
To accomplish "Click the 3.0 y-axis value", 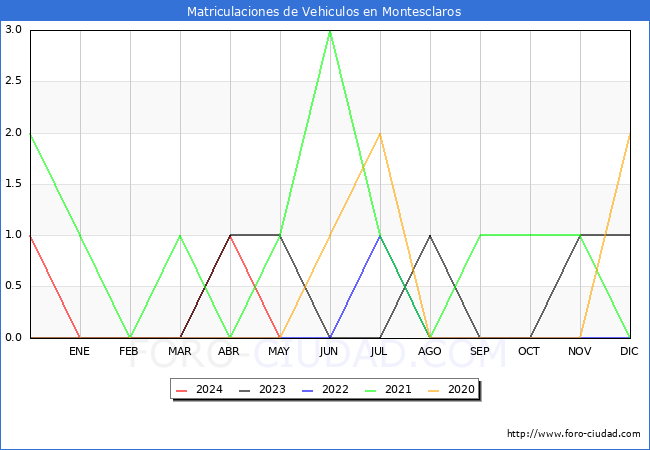I will (13, 29).
